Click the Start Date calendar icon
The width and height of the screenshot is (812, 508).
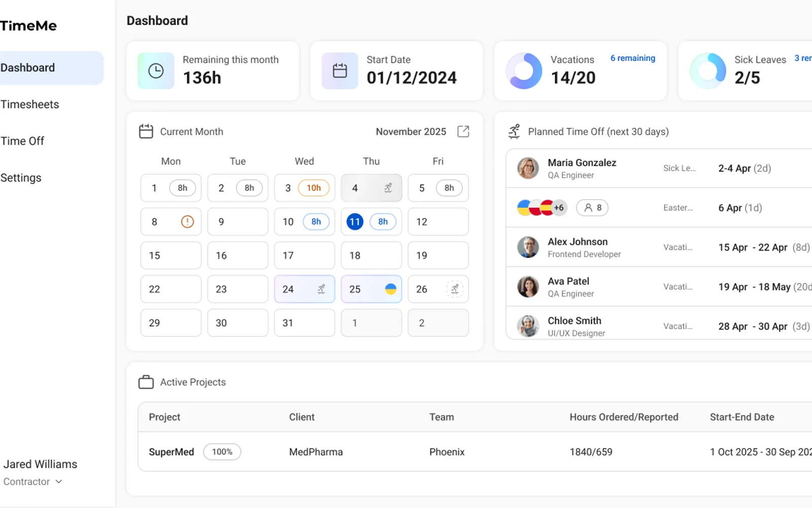pyautogui.click(x=340, y=71)
